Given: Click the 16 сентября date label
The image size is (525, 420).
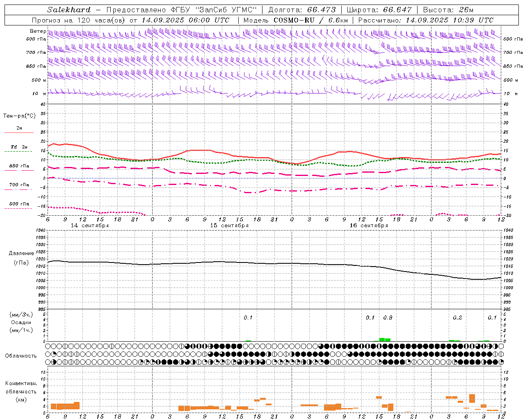Looking at the screenshot, I should pos(369,226).
